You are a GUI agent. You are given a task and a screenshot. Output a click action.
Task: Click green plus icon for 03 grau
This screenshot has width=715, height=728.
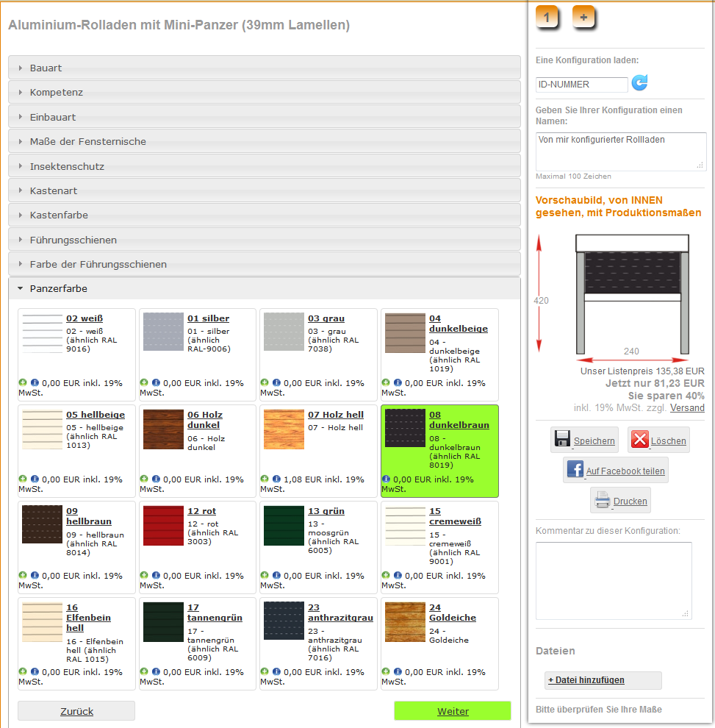pyautogui.click(x=265, y=382)
